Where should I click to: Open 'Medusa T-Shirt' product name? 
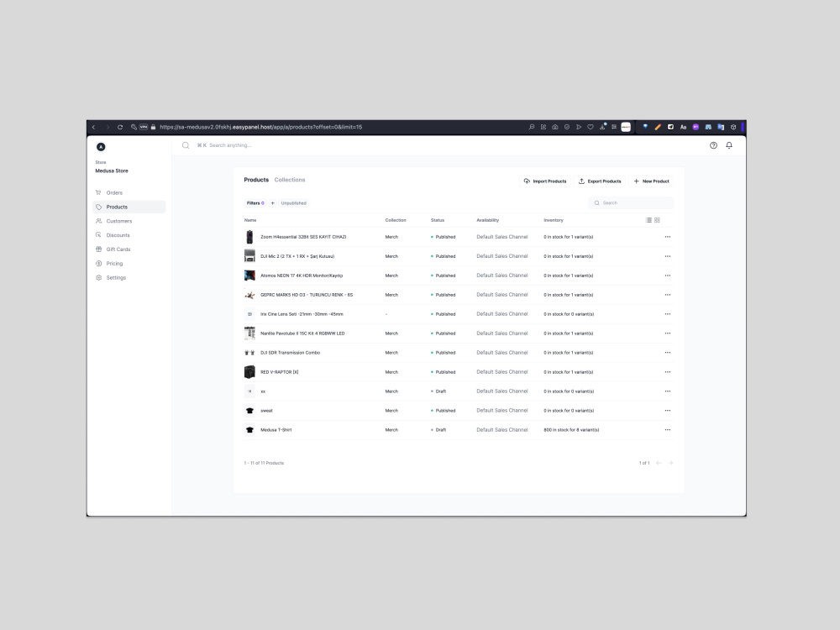[x=276, y=429]
